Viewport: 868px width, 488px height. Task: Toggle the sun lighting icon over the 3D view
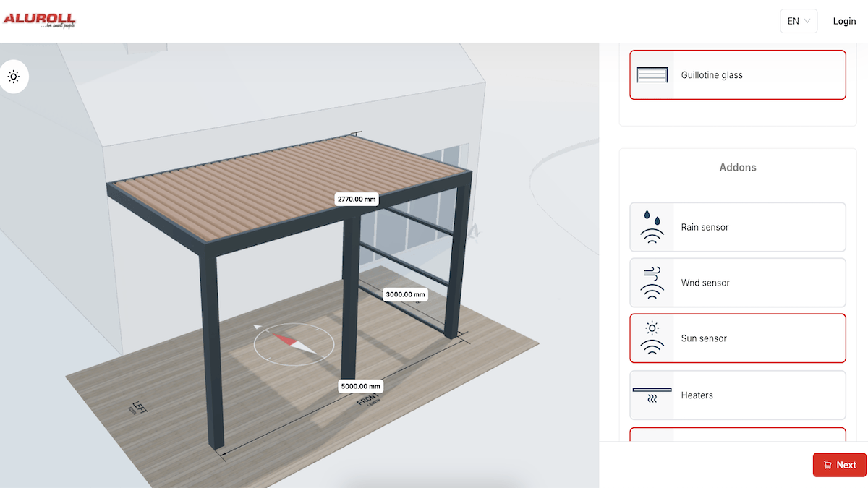pyautogui.click(x=14, y=76)
